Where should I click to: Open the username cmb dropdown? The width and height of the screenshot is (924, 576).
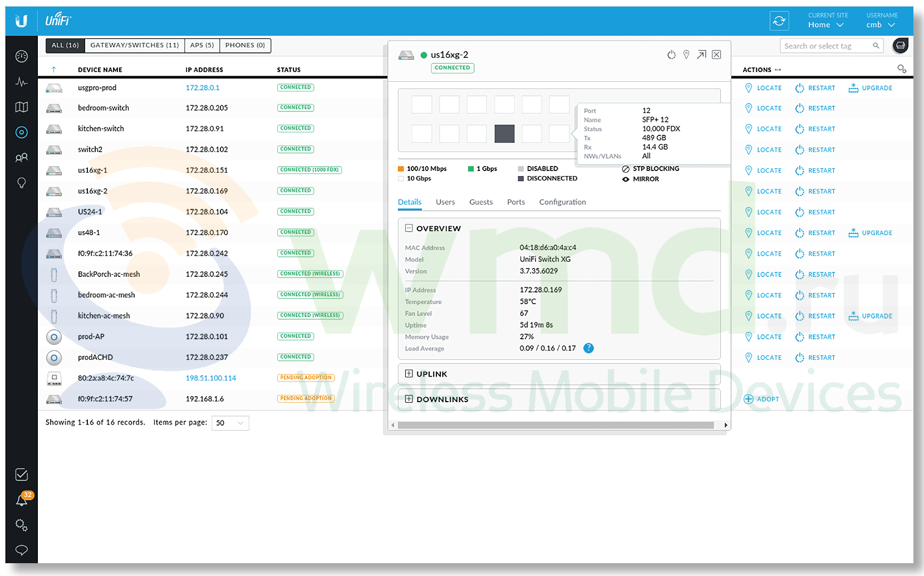(x=881, y=25)
